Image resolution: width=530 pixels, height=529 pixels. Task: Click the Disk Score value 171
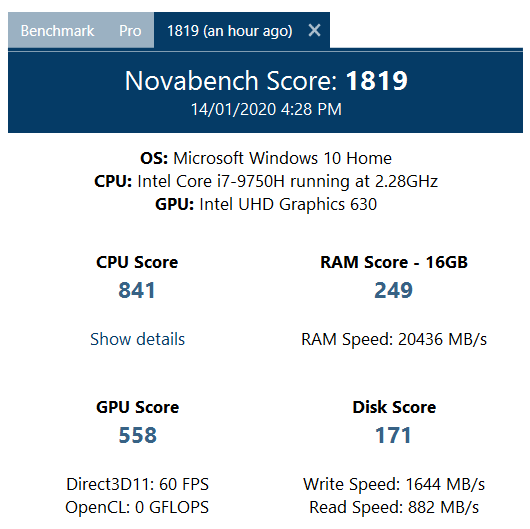[393, 435]
